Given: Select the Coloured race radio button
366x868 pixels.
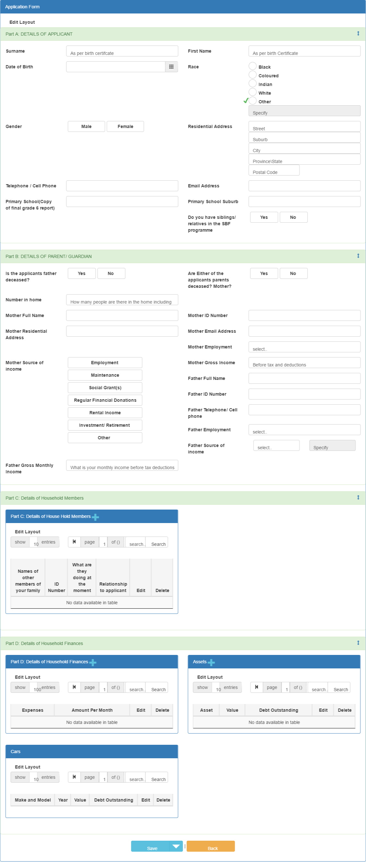Looking at the screenshot, I should [x=253, y=75].
